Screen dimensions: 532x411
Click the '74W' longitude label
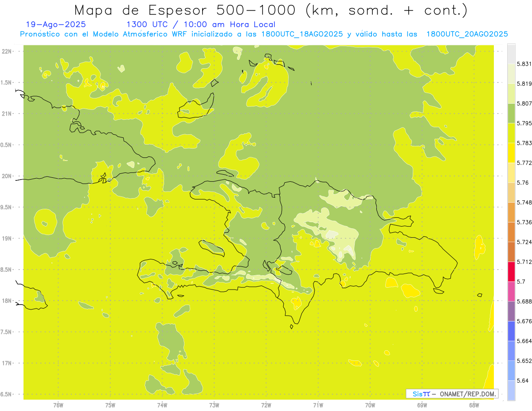[x=162, y=405]
